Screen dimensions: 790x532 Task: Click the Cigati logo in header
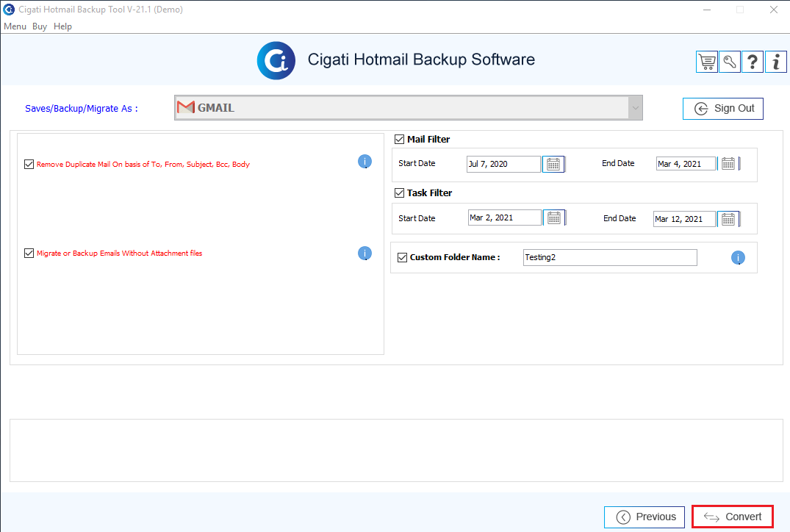276,60
